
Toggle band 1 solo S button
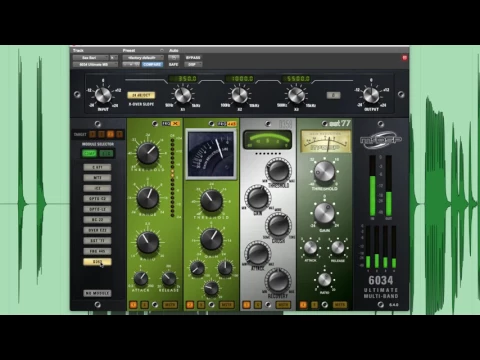144,305
